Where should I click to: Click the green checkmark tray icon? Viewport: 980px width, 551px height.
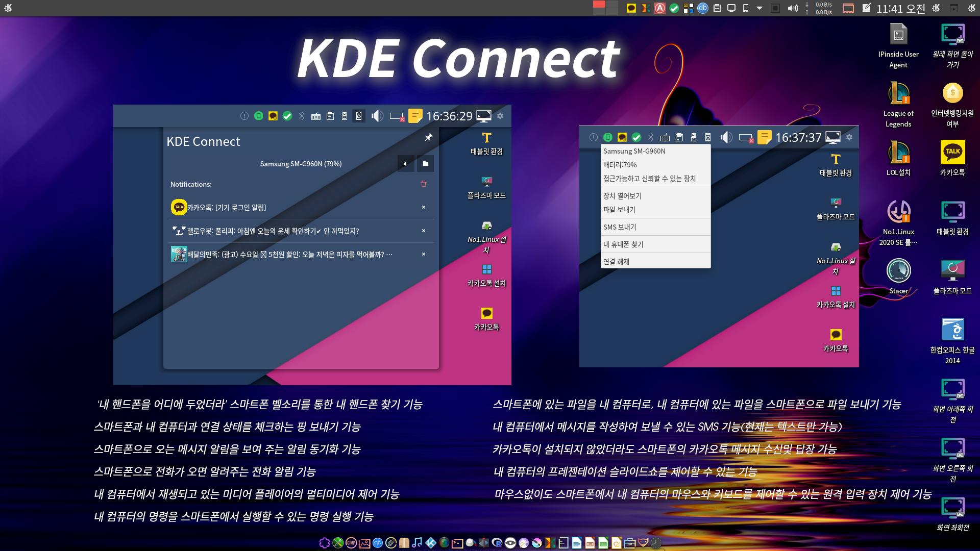(x=674, y=8)
